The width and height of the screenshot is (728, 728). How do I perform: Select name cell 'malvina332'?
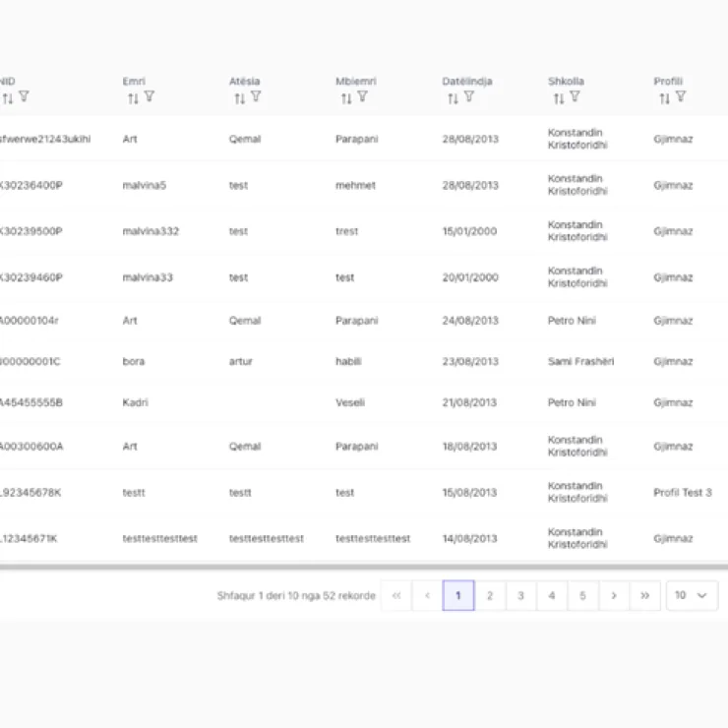[151, 231]
